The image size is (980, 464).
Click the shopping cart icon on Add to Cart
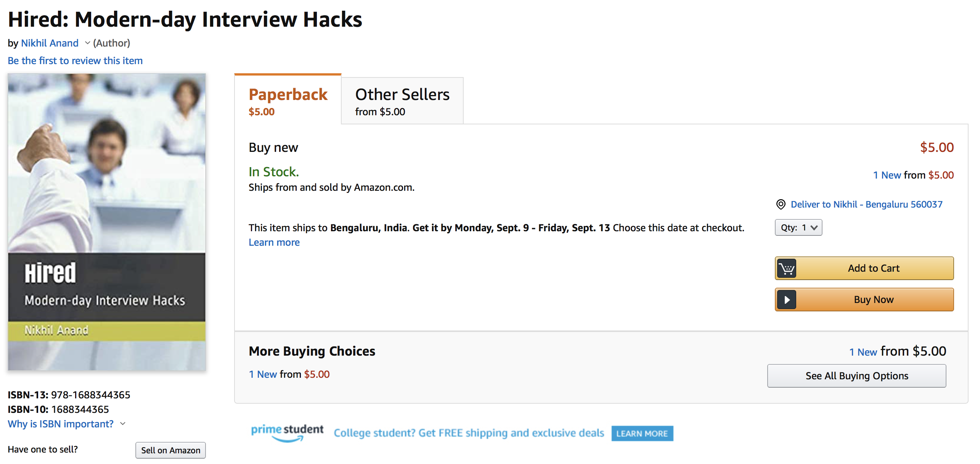[x=786, y=269]
